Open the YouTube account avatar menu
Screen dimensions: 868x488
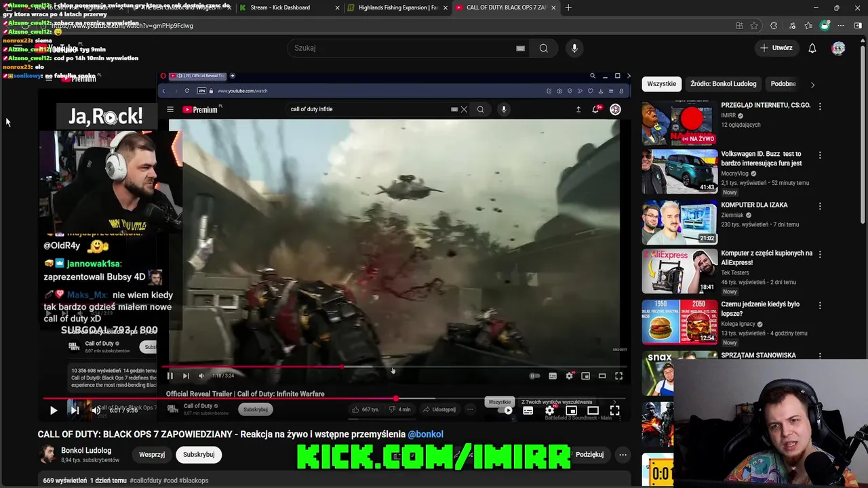tap(839, 48)
